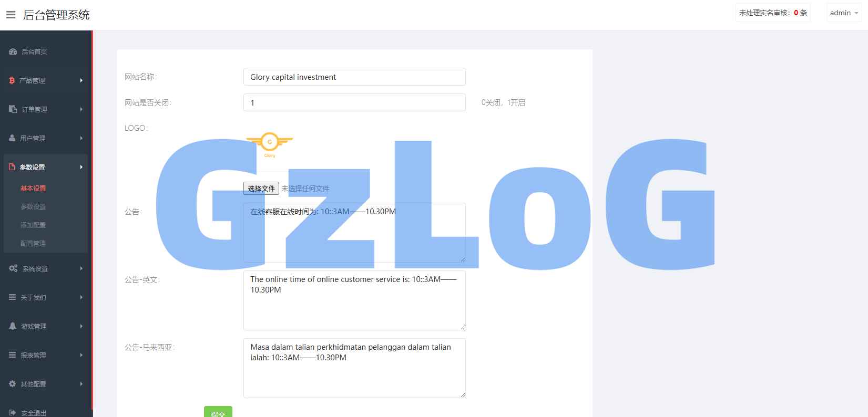Click the 安全退出 sign-out icon

click(13, 413)
